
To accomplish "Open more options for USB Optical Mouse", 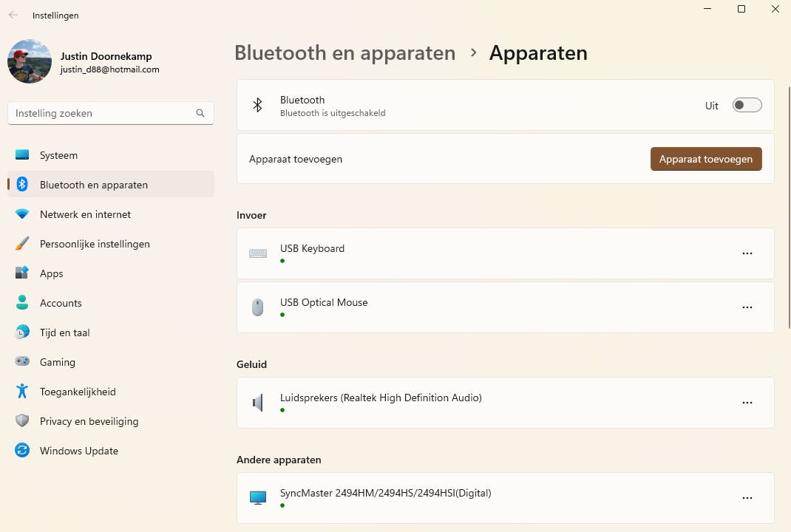I will (x=747, y=307).
